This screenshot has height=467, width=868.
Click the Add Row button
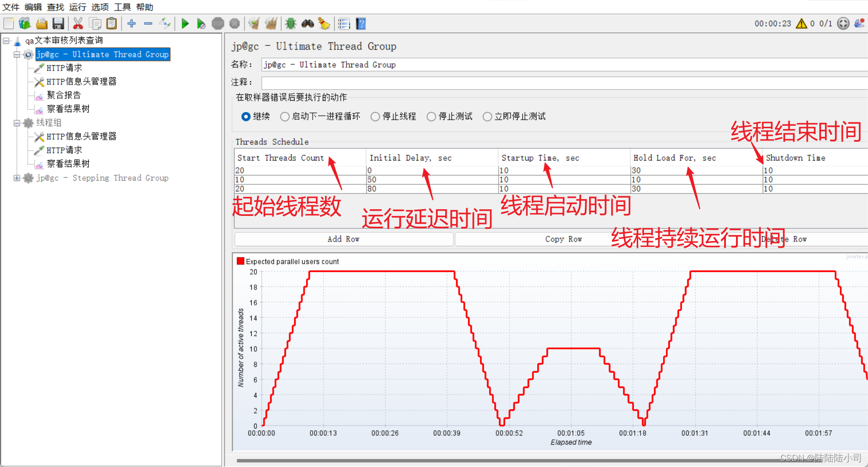[343, 239]
